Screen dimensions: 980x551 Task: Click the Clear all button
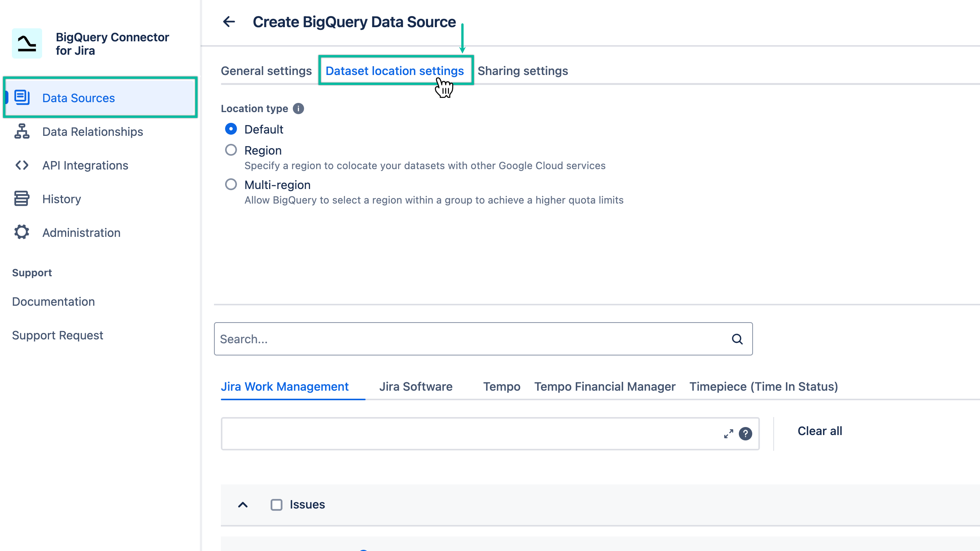(x=820, y=431)
